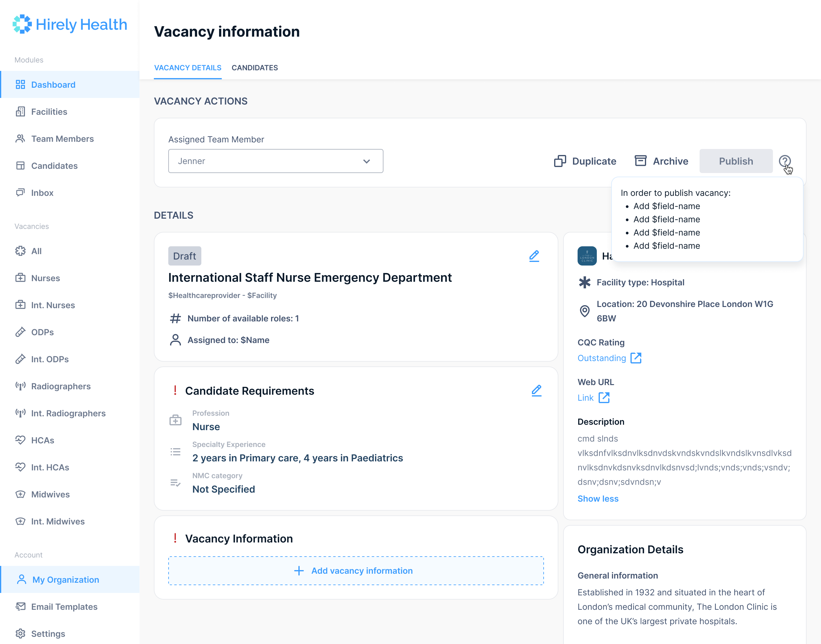Screen dimensions: 821x644
Task: Edit Candidate Requirements with the pencil icon
Action: tap(536, 390)
